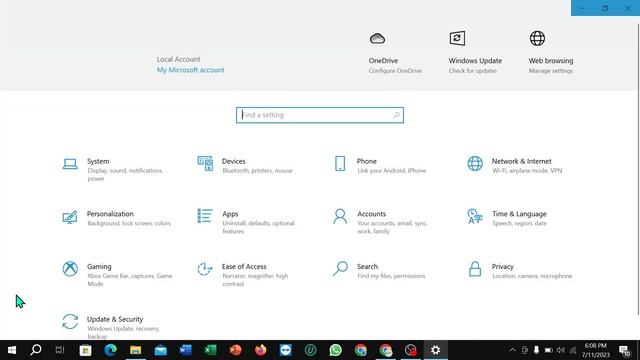Open the System category title
The image size is (640, 360).
tap(98, 161)
